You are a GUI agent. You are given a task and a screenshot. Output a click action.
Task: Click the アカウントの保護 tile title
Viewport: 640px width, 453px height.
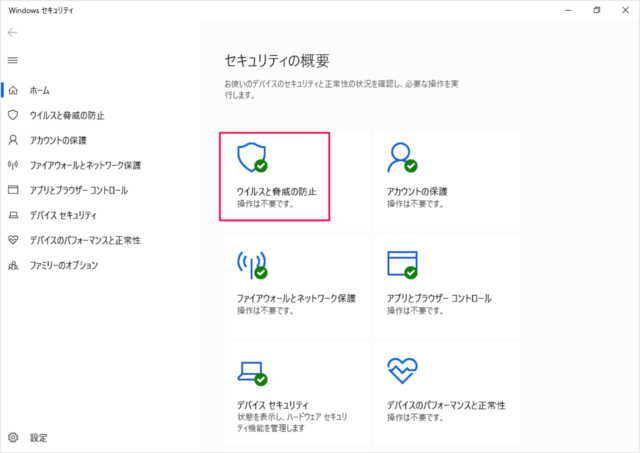pyautogui.click(x=417, y=191)
